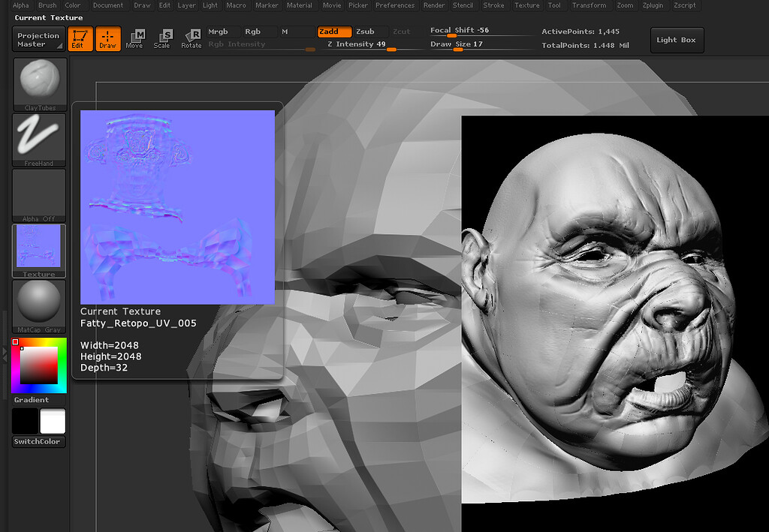Open the Material menu
This screenshot has height=532, width=769.
click(x=299, y=5)
